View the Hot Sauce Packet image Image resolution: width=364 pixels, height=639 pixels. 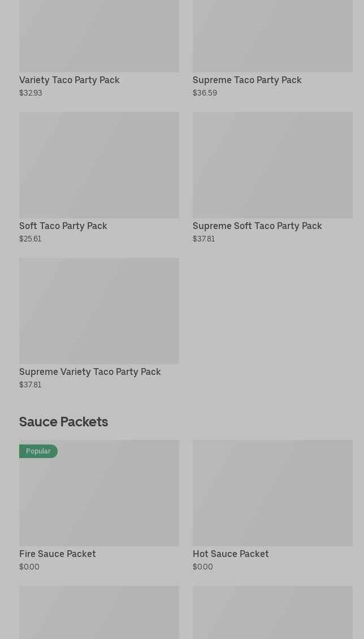[x=272, y=493]
